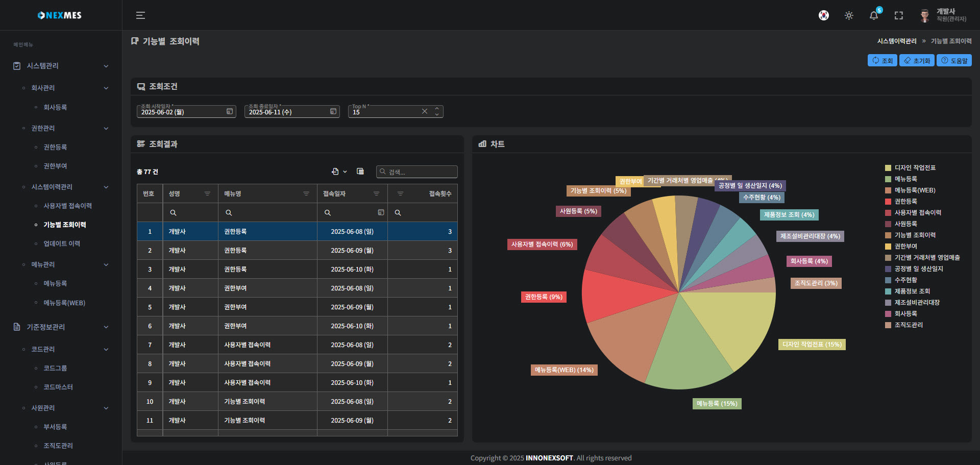This screenshot has height=465, width=980.
Task: Open calendar picker for end date
Action: [333, 111]
